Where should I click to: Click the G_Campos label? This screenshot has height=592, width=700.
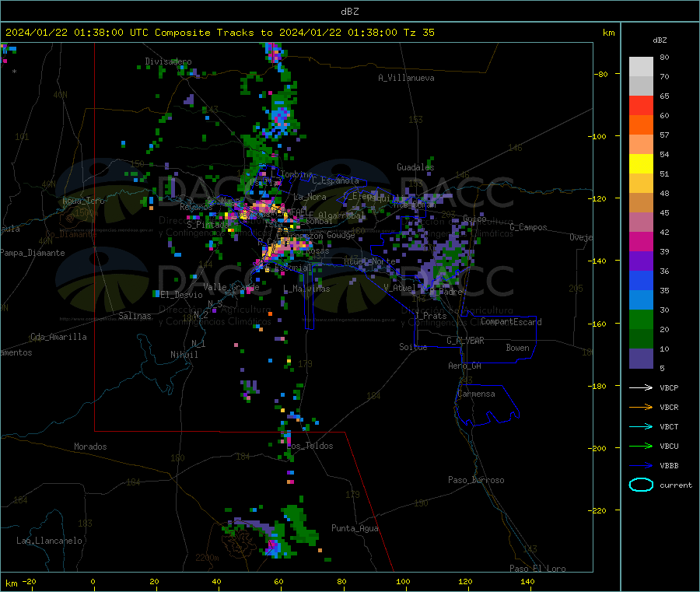[529, 227]
